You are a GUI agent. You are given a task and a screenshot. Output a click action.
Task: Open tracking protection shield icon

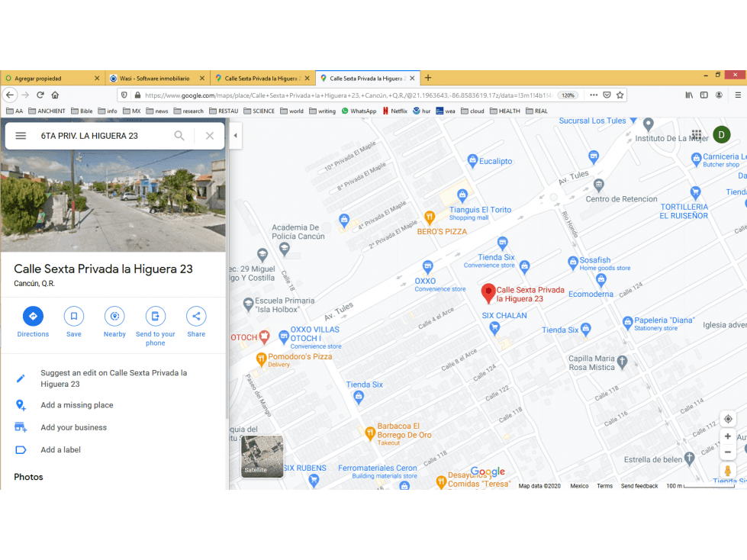pyautogui.click(x=124, y=95)
